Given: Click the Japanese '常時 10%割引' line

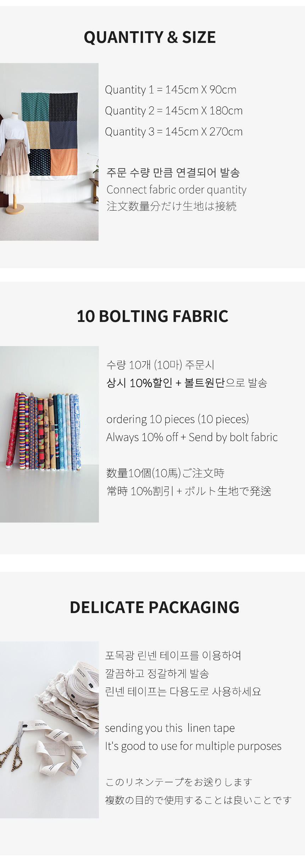Looking at the screenshot, I should pyautogui.click(x=189, y=491).
